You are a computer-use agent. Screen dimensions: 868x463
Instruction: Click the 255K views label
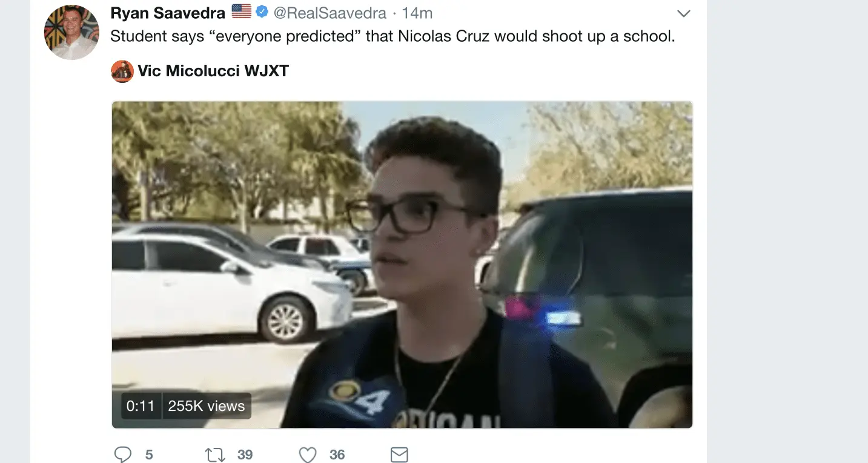[x=206, y=406]
